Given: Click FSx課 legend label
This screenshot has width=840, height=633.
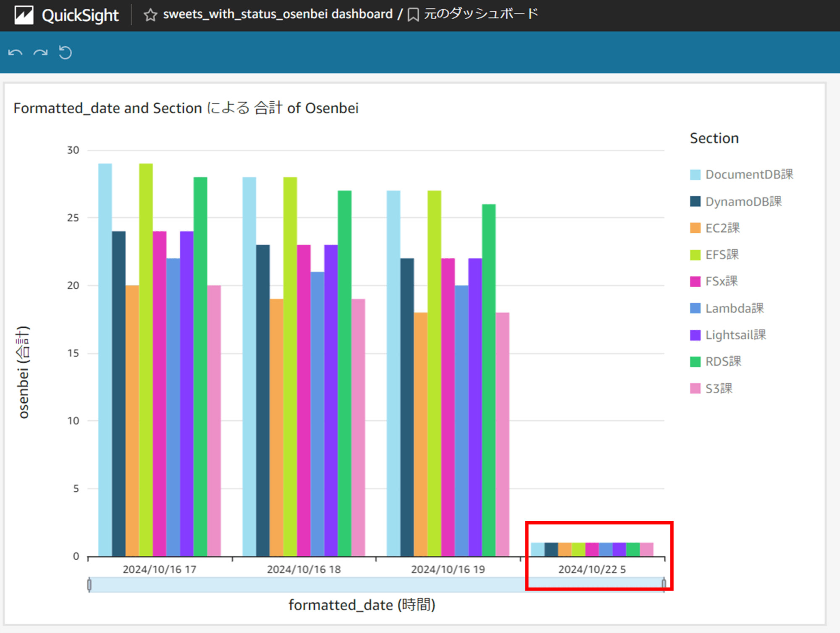Looking at the screenshot, I should coord(722,281).
